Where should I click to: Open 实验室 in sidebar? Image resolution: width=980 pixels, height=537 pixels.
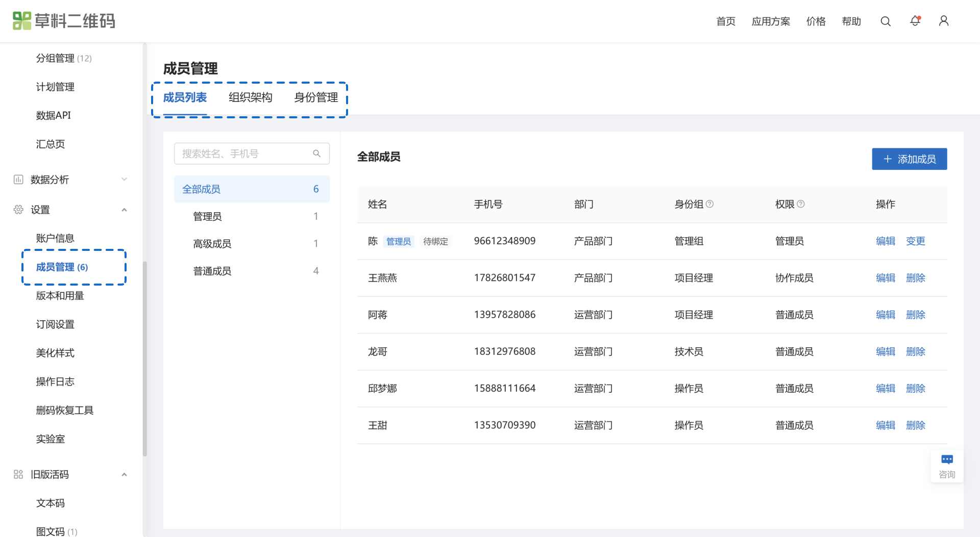[x=50, y=439]
